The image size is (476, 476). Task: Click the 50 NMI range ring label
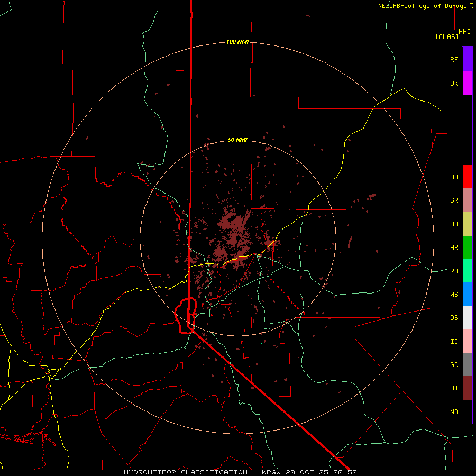(x=237, y=140)
